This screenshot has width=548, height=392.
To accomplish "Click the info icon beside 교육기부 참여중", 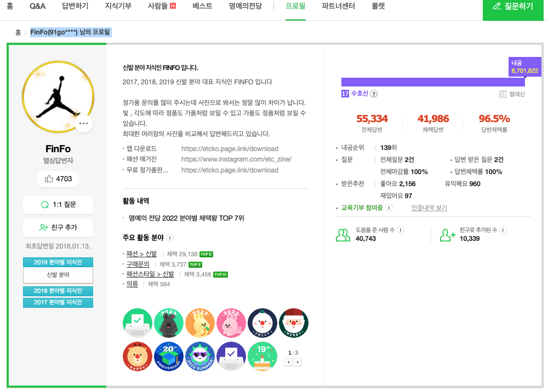I will [x=389, y=207].
